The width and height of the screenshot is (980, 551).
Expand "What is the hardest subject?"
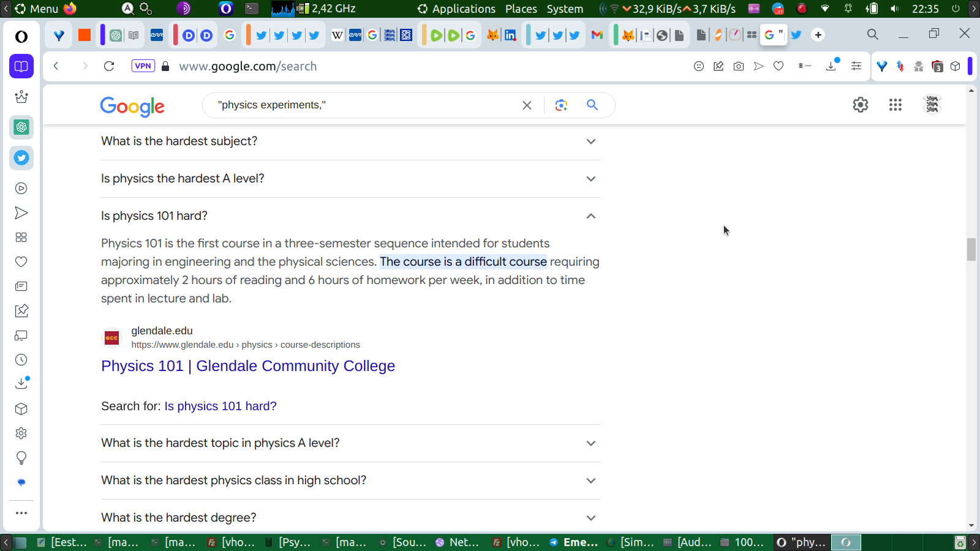tap(350, 141)
